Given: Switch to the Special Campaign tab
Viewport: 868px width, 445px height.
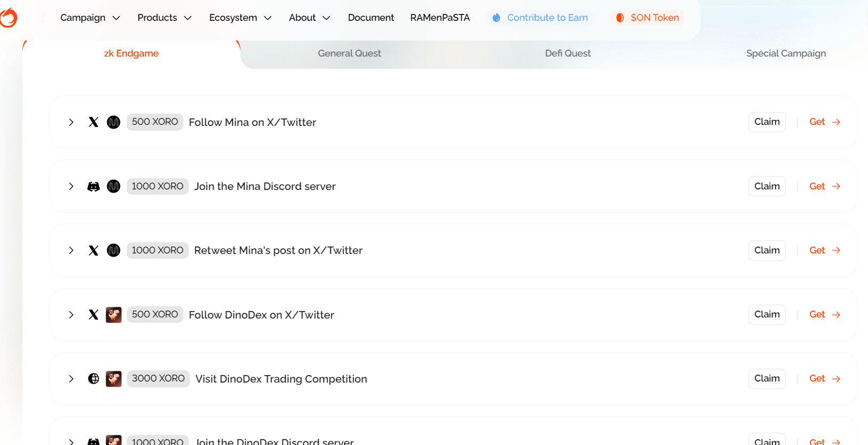Looking at the screenshot, I should point(786,53).
